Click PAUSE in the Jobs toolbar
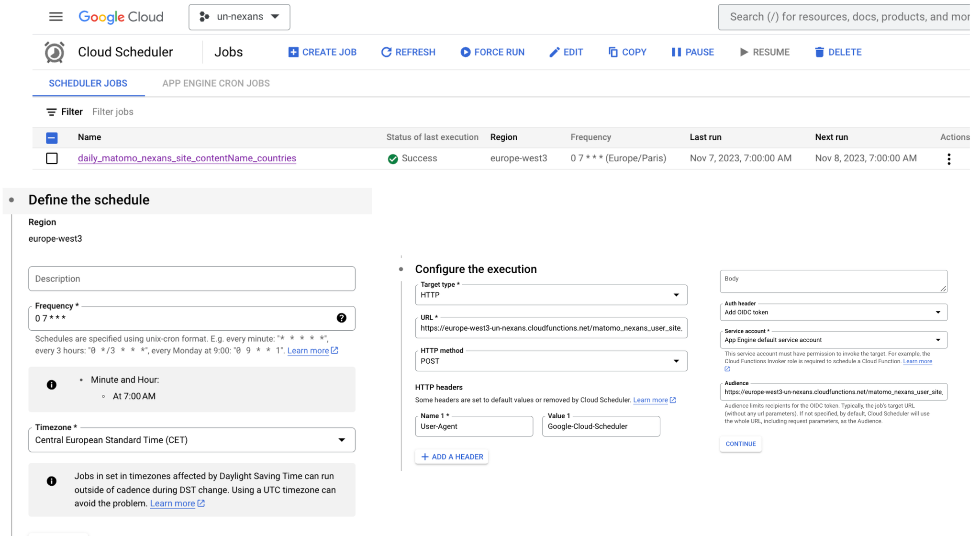 click(692, 52)
